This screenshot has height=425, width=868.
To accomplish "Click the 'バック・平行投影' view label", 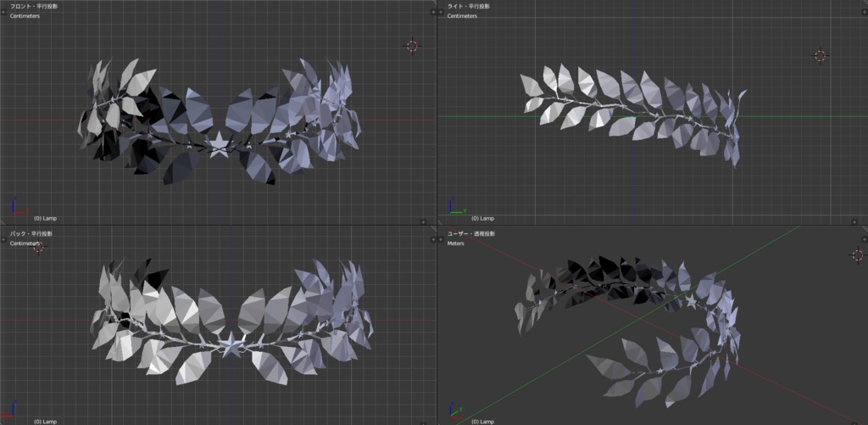I will point(31,234).
